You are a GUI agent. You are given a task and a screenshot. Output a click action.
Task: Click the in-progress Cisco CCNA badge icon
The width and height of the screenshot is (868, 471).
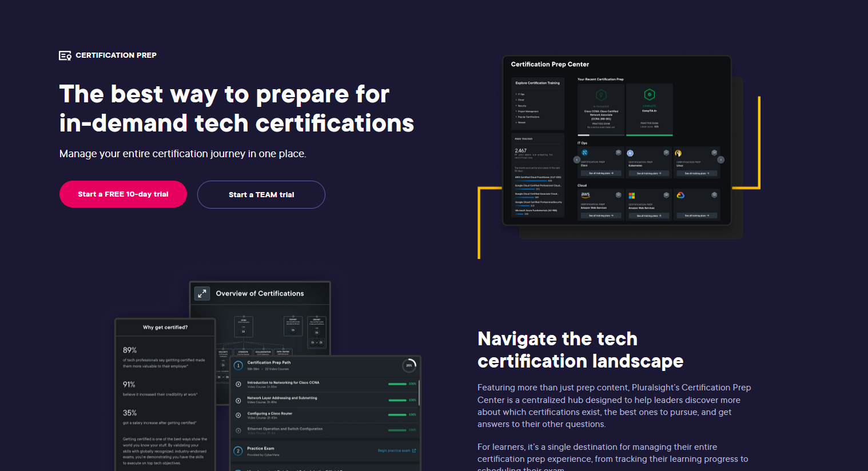tap(601, 95)
